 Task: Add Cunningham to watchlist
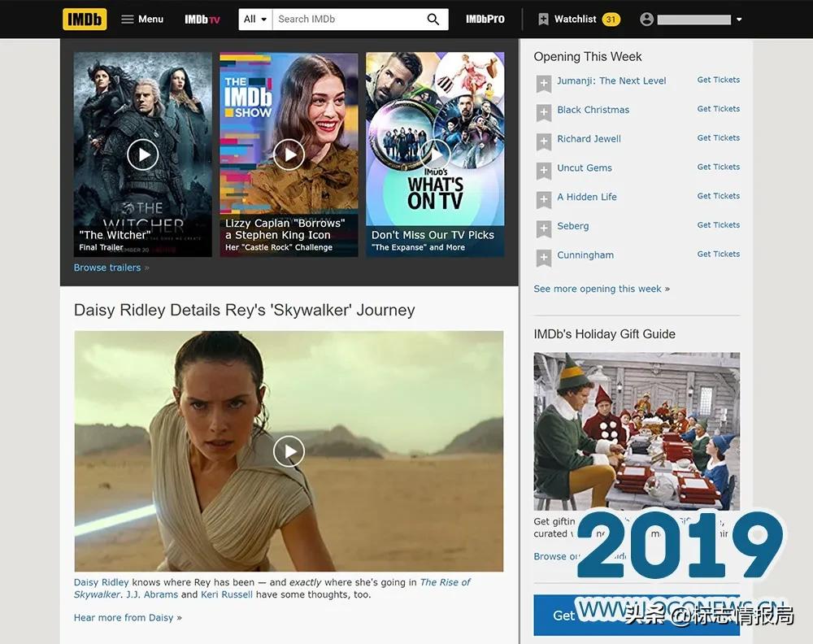tap(543, 258)
